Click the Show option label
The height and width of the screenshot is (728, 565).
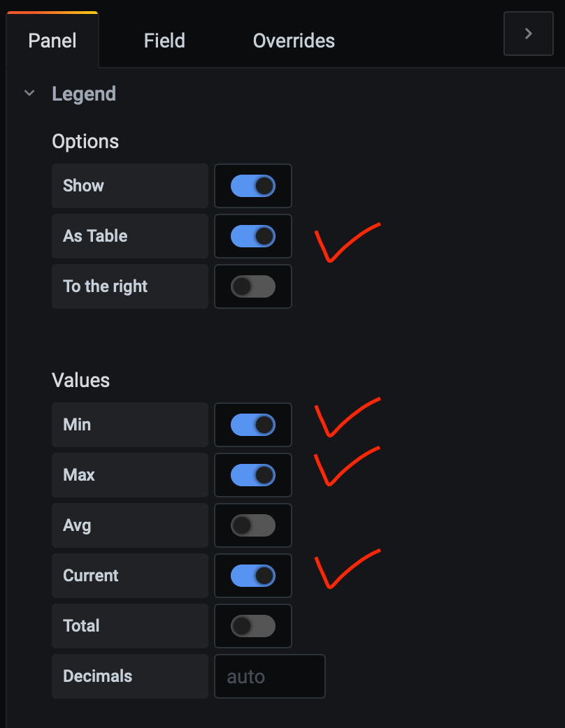pos(83,186)
